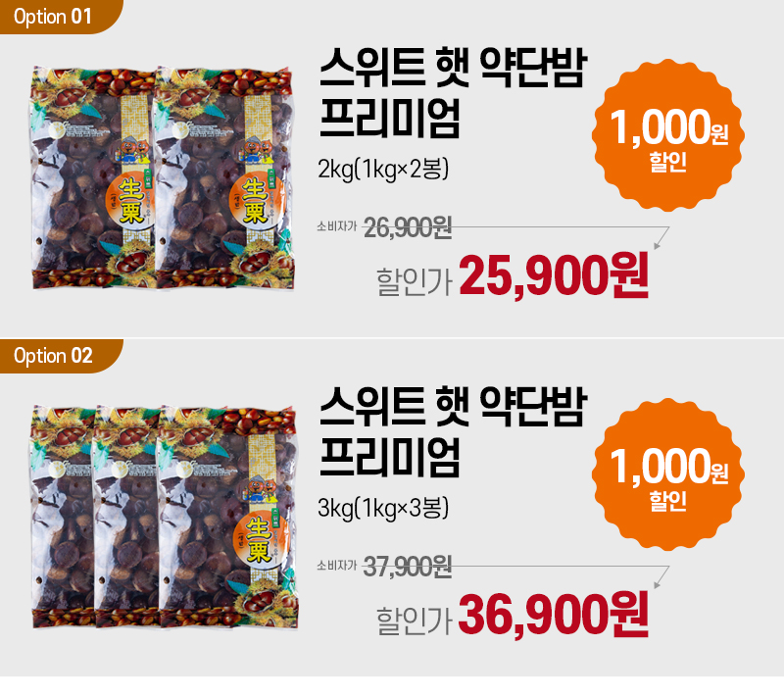The height and width of the screenshot is (696, 784).
Task: Click the gray arrow pointing to 25,900원
Action: coord(661,238)
